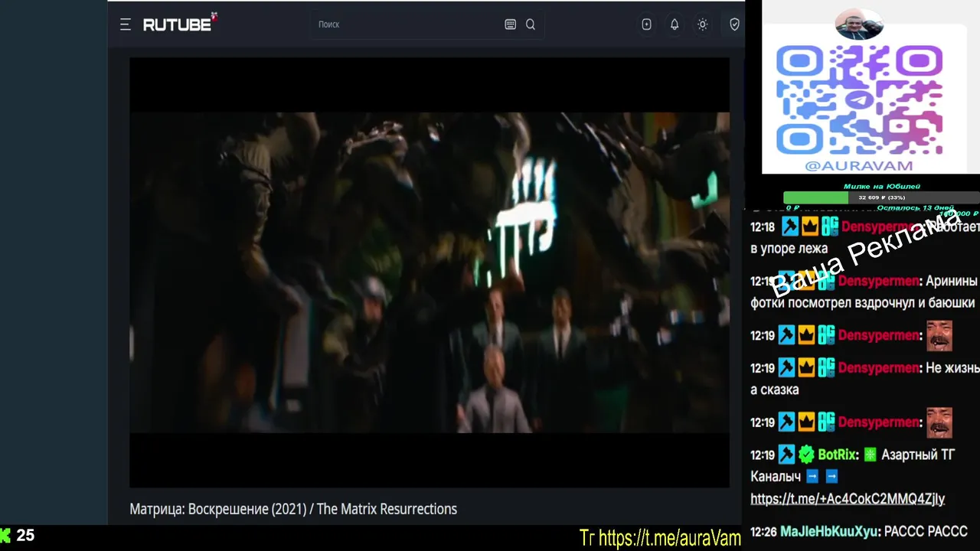Click the 'РАССС РАССС' message text
Image resolution: width=980 pixels, height=551 pixels.
click(926, 531)
